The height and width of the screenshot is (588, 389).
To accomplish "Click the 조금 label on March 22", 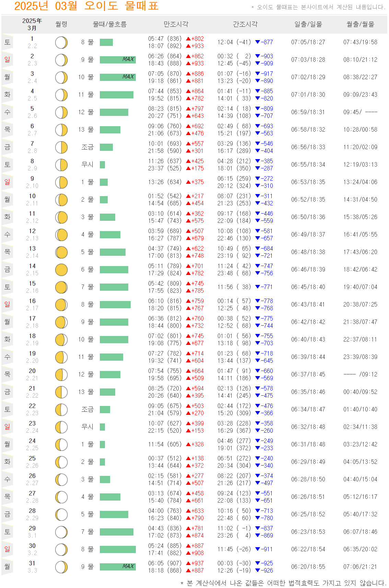I will click(87, 409).
